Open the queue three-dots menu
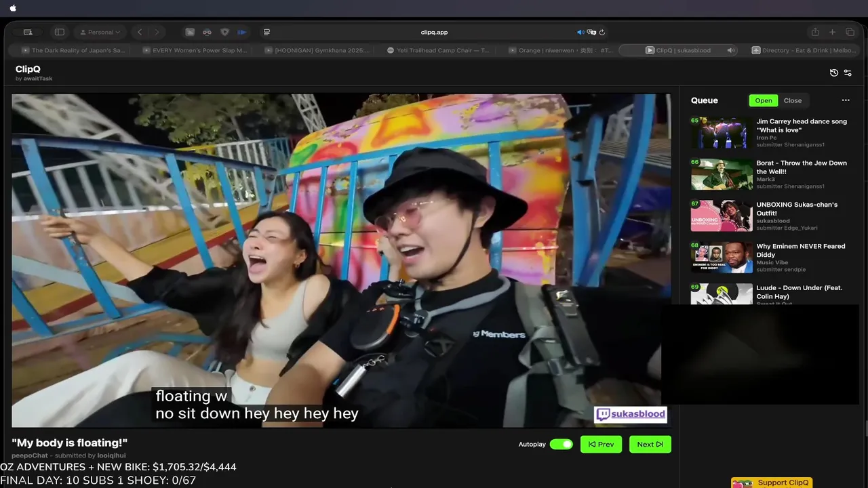Image resolution: width=868 pixels, height=488 pixels. (846, 100)
